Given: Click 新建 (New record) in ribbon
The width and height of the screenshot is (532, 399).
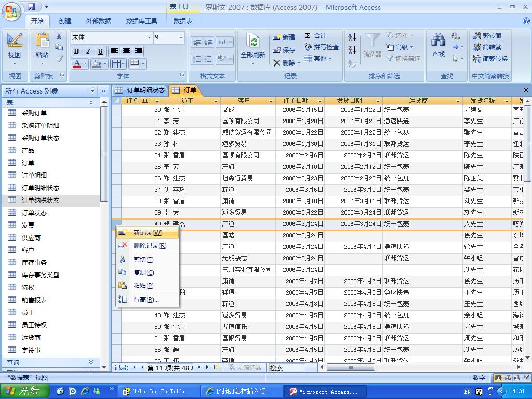Looking at the screenshot, I should (x=284, y=37).
